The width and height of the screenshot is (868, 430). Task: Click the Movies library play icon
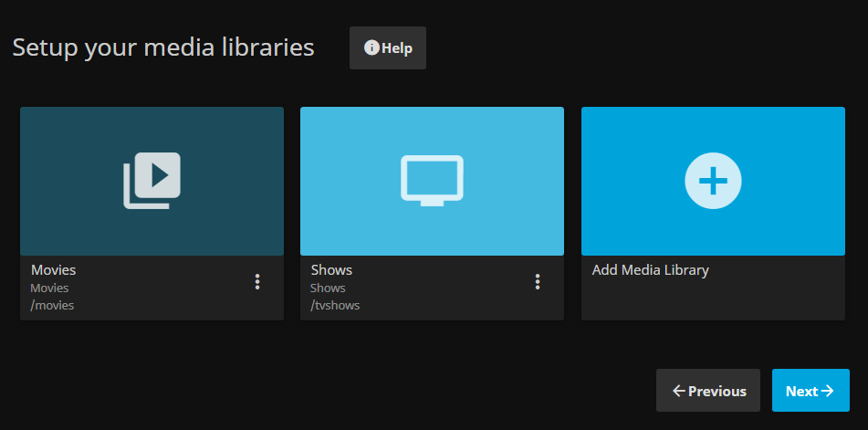(x=152, y=180)
